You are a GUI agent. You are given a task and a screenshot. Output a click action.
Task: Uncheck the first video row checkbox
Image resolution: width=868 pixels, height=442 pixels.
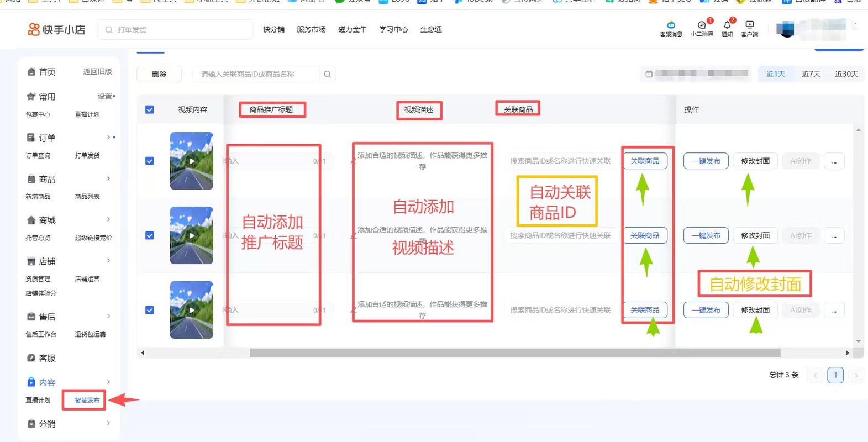tap(149, 161)
